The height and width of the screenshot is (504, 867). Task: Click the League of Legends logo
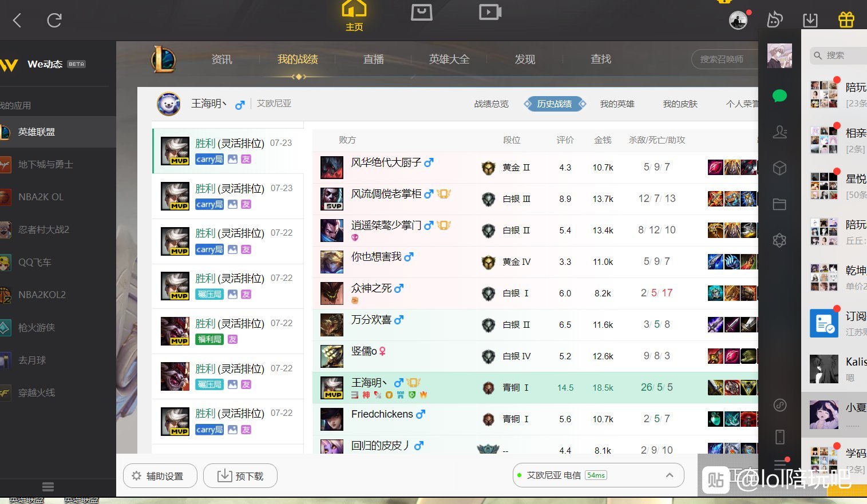[163, 59]
